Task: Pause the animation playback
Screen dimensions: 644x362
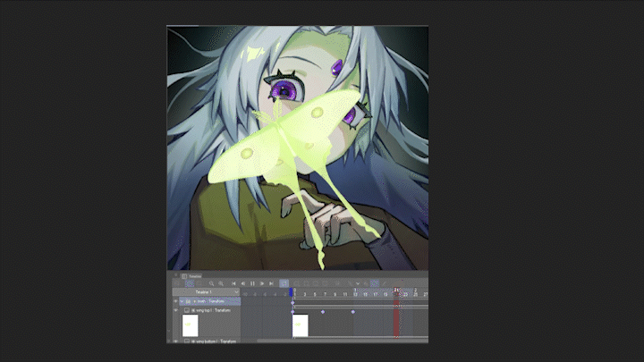Action: pyautogui.click(x=252, y=283)
